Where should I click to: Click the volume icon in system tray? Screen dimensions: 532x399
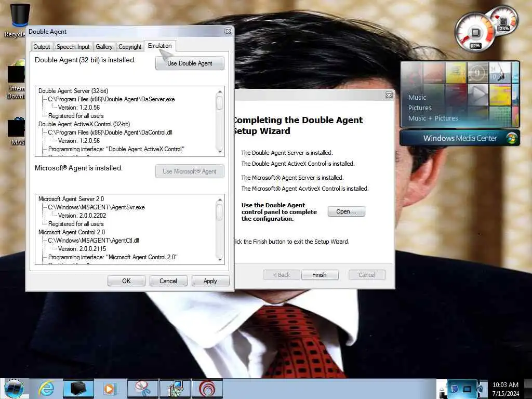[x=480, y=389]
